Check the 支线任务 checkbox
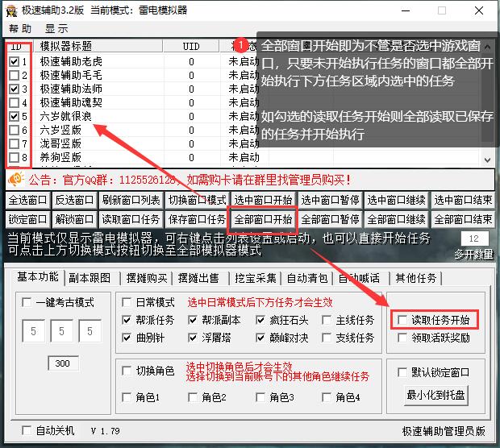 [327, 338]
